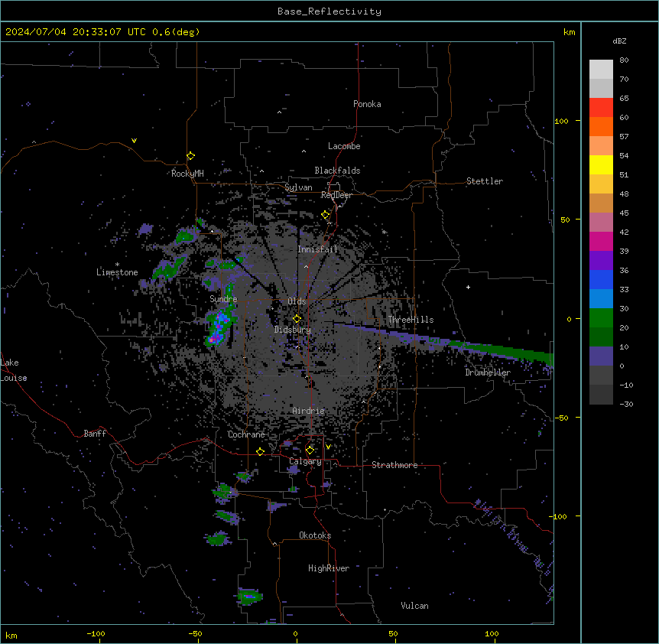The height and width of the screenshot is (644, 659).
Task: Select the HighRiver label
Action: click(x=329, y=568)
